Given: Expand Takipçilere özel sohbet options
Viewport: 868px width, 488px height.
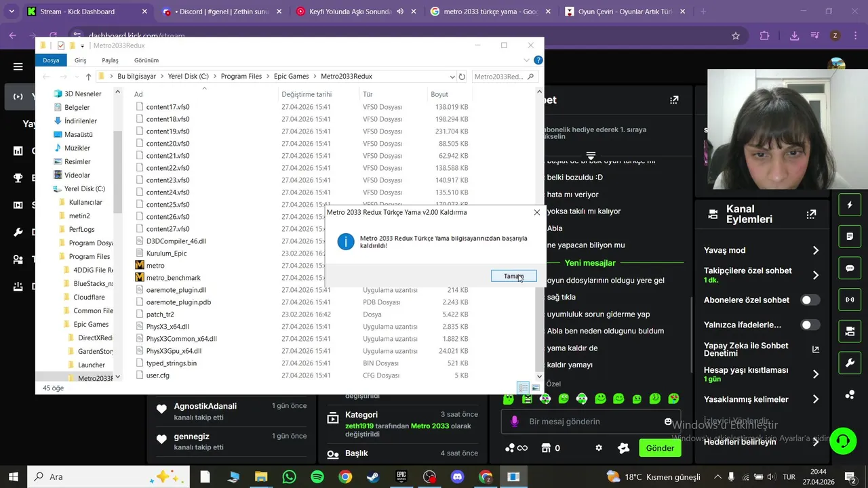Looking at the screenshot, I should (816, 274).
